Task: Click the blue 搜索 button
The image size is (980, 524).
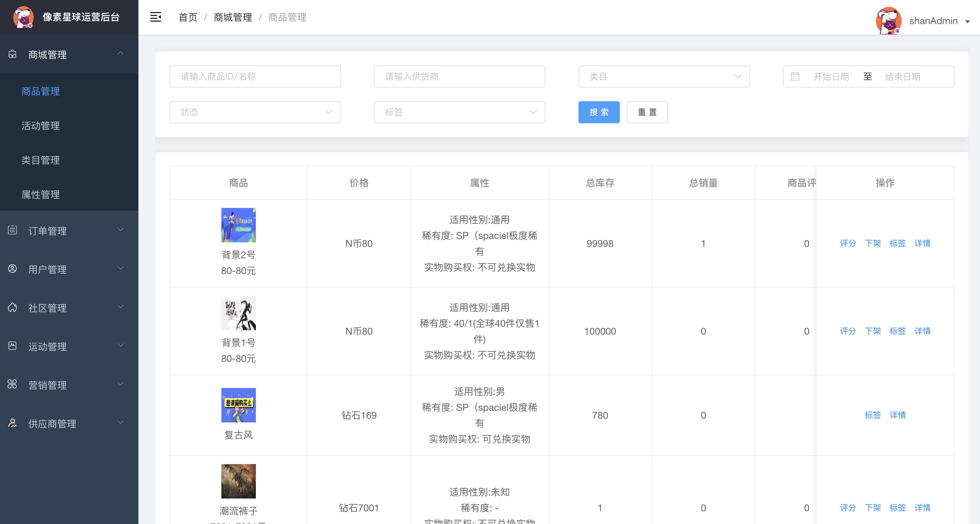Action: (x=599, y=112)
